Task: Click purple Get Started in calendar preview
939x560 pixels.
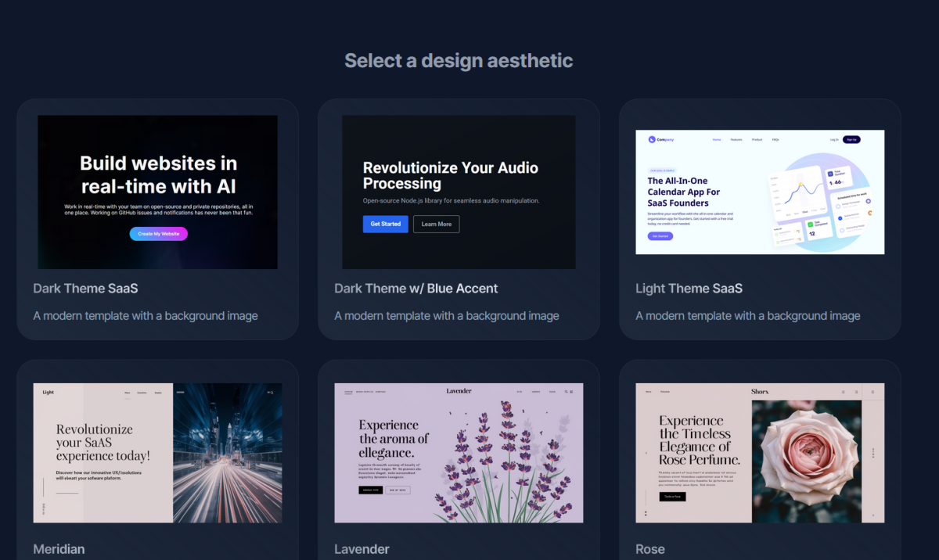Action: 660,235
